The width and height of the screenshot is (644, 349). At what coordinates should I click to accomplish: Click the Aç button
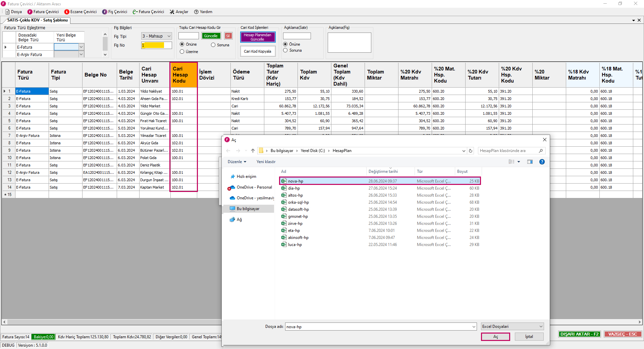pyautogui.click(x=495, y=337)
